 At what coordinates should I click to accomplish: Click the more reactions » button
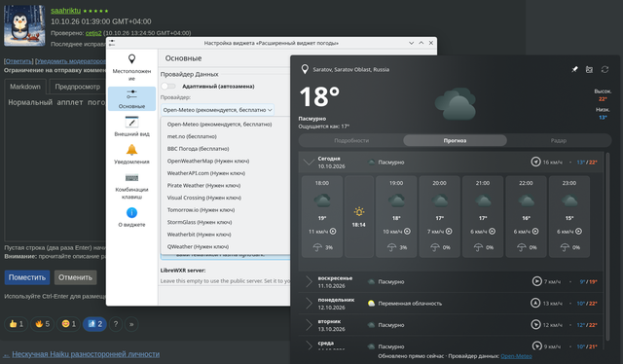(131, 324)
